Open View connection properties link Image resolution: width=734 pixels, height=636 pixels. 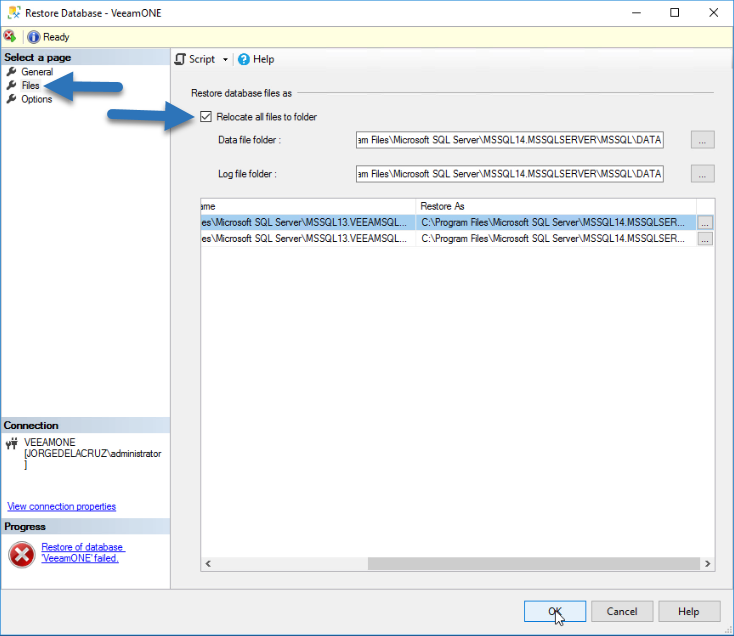coord(61,506)
